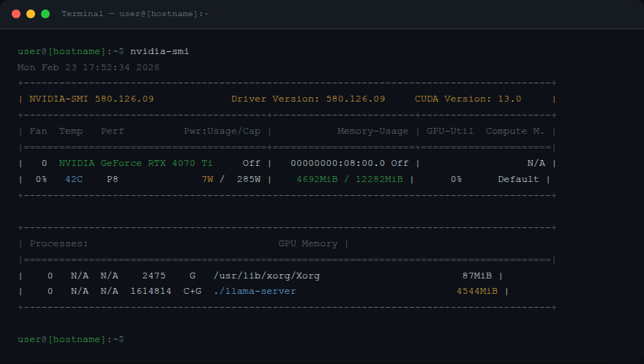Click the bottom empty shell prompt
Screen dimensions: 644x364
point(71,339)
